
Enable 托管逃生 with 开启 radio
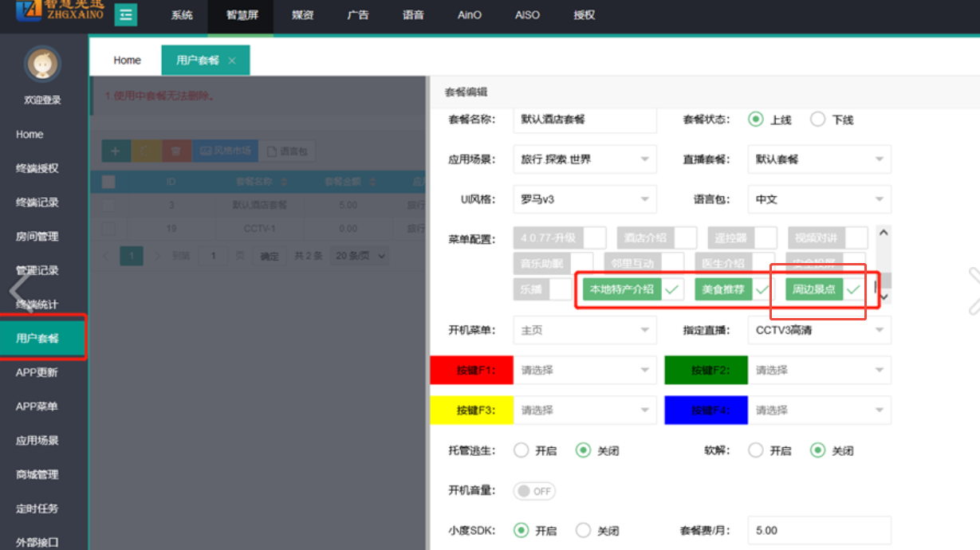521,450
